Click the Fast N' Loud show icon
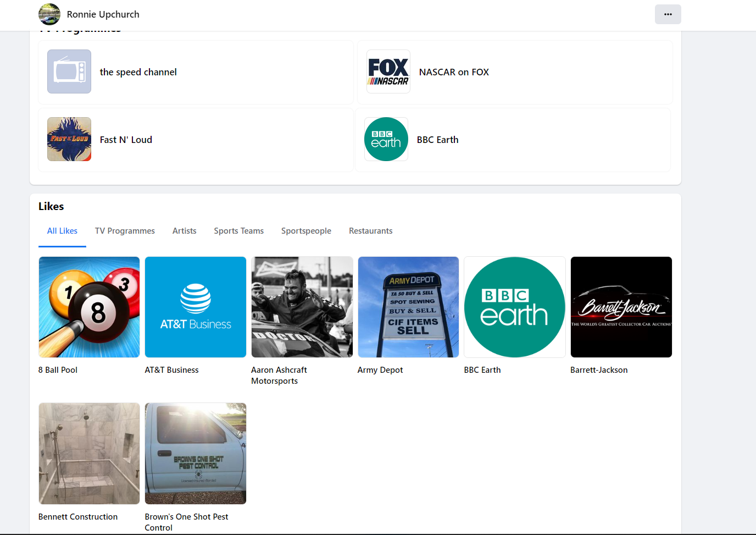 click(x=69, y=139)
